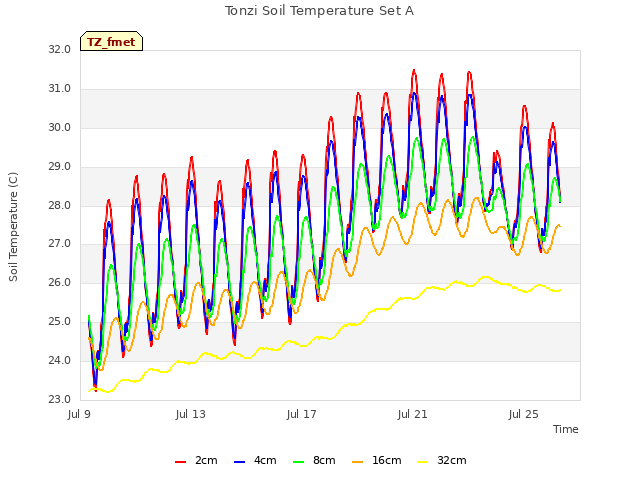
Task: Click the '25.0' y-axis tick label
Action: 60,322
